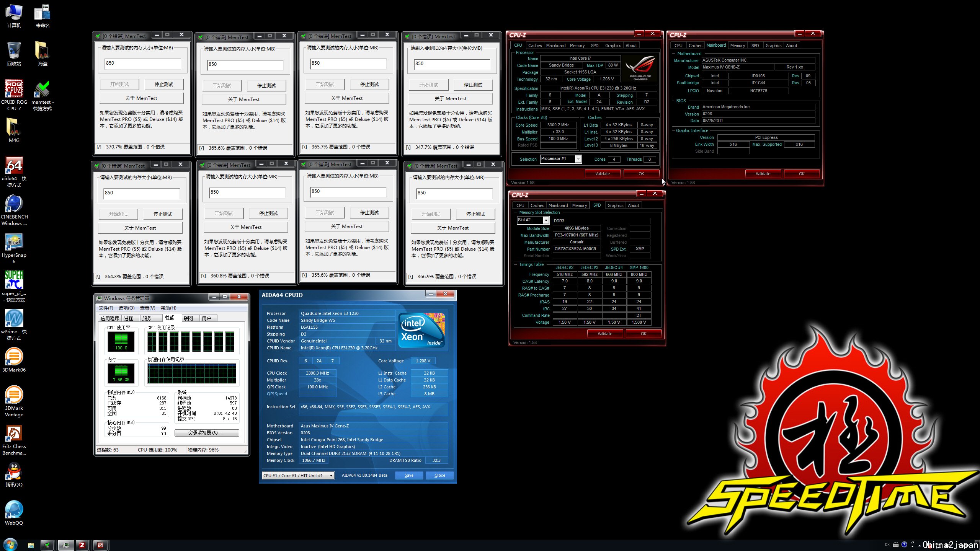This screenshot has height=551, width=980.
Task: Click Validate in the CPU-Z CPU window
Action: tap(603, 174)
